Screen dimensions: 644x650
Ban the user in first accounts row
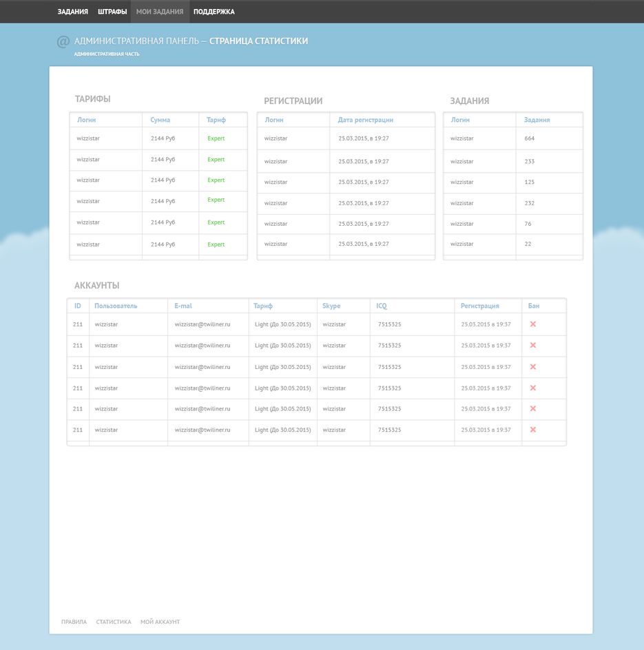(x=532, y=324)
